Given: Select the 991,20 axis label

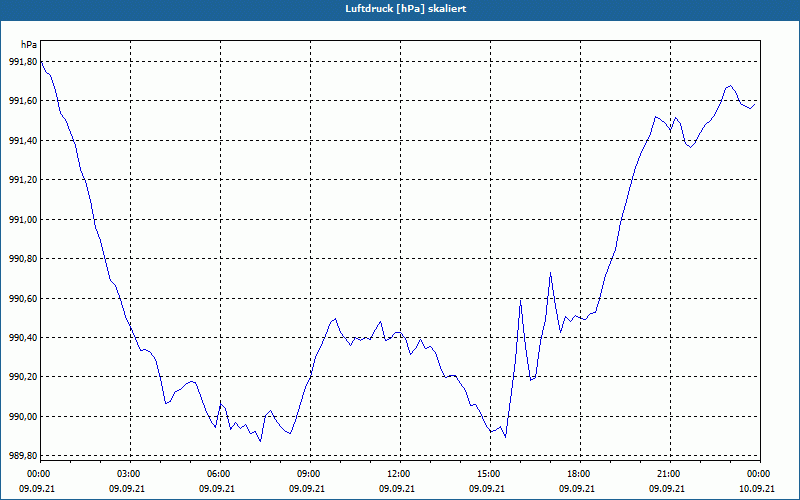Looking at the screenshot, I should coord(23,180).
